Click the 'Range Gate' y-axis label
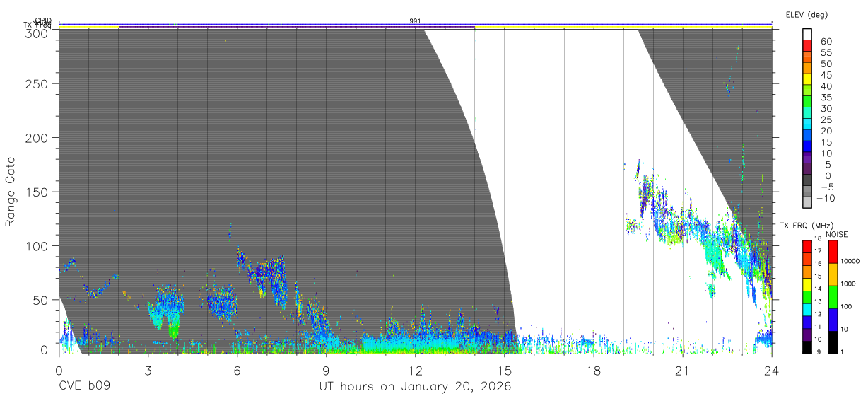Viewport: 868px width, 401px height. [x=11, y=192]
